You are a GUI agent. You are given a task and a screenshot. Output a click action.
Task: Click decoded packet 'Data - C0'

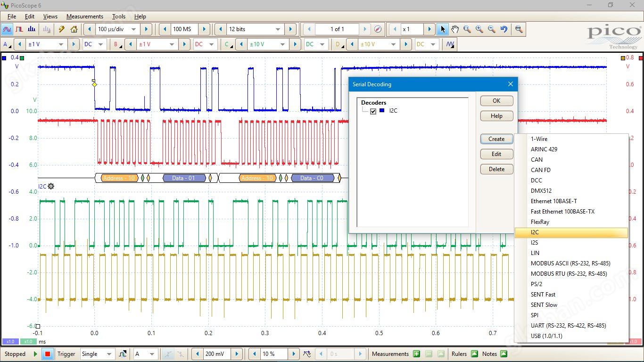[x=314, y=178]
